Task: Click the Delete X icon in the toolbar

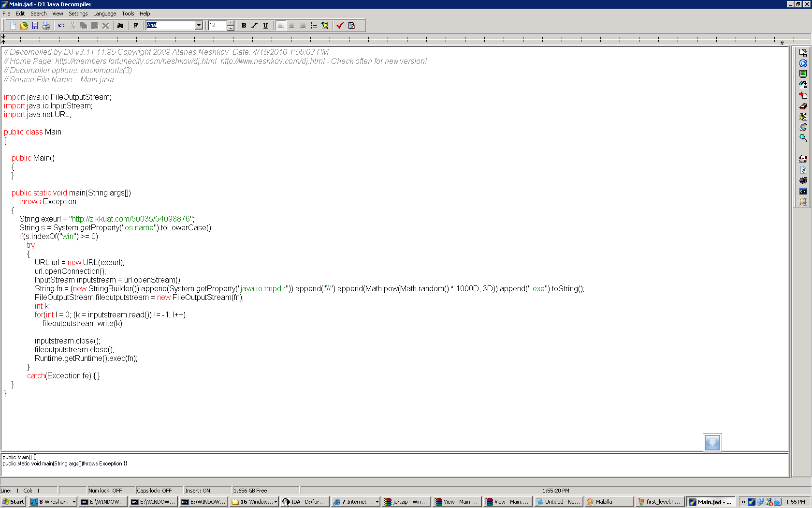Action: [x=105, y=26]
